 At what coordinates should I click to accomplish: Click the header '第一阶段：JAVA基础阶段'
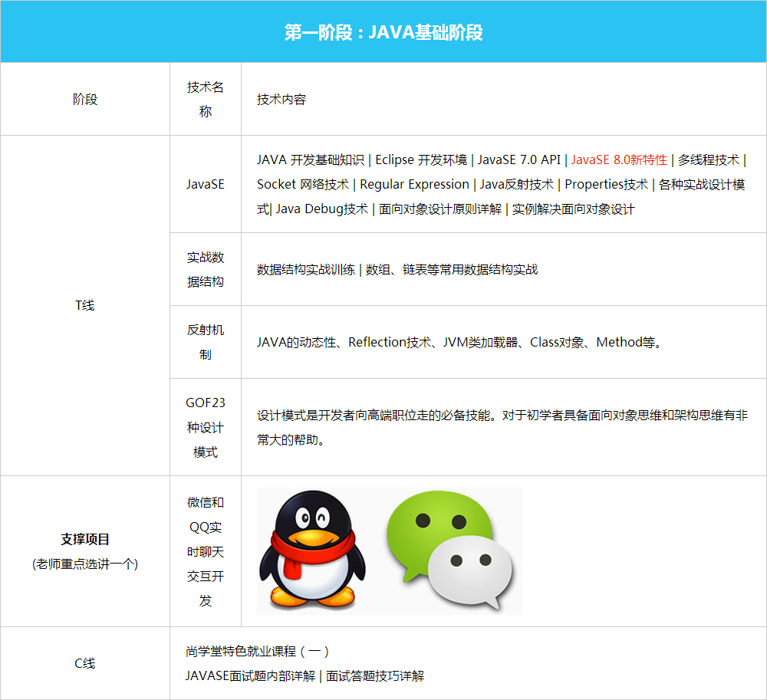(383, 32)
